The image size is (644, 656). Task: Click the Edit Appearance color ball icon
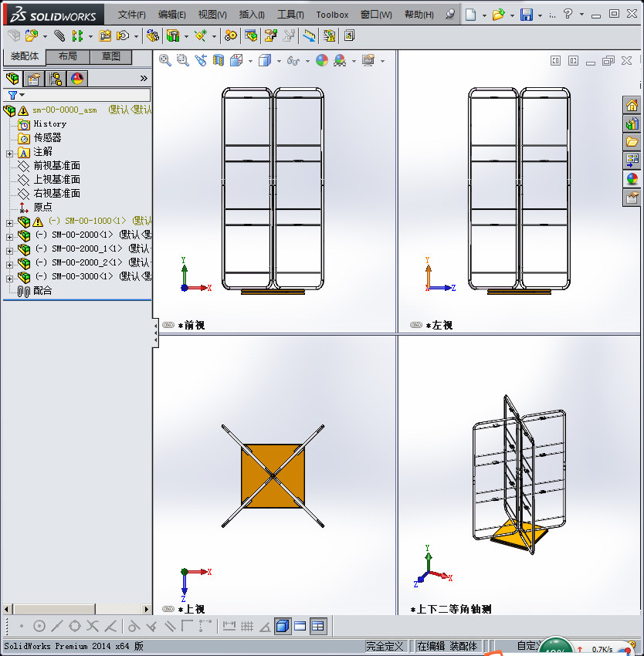(x=321, y=61)
